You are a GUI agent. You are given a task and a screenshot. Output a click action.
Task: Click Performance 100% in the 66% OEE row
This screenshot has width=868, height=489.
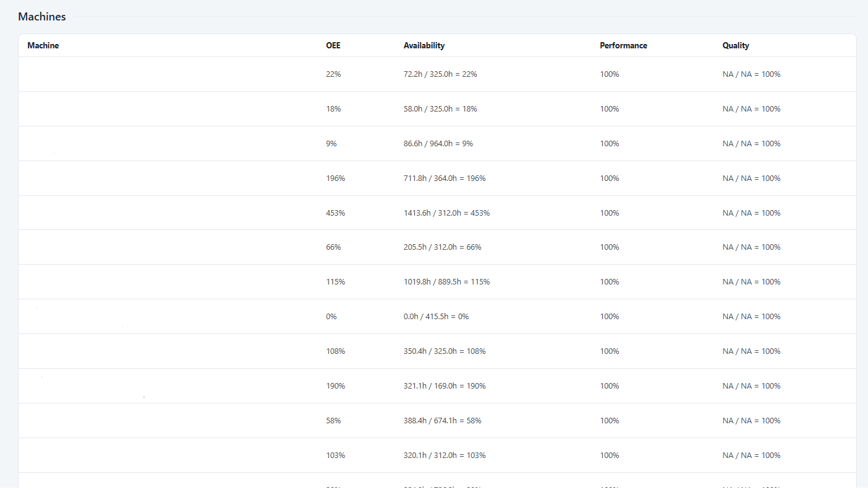609,247
